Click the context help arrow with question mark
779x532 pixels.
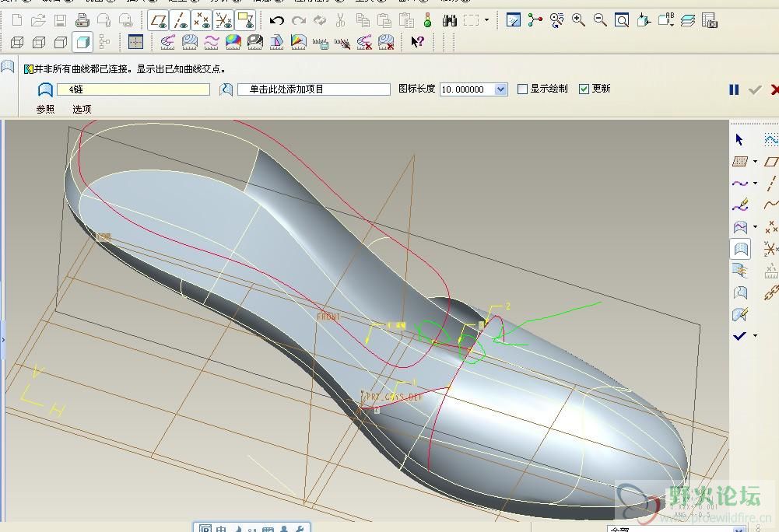[417, 42]
